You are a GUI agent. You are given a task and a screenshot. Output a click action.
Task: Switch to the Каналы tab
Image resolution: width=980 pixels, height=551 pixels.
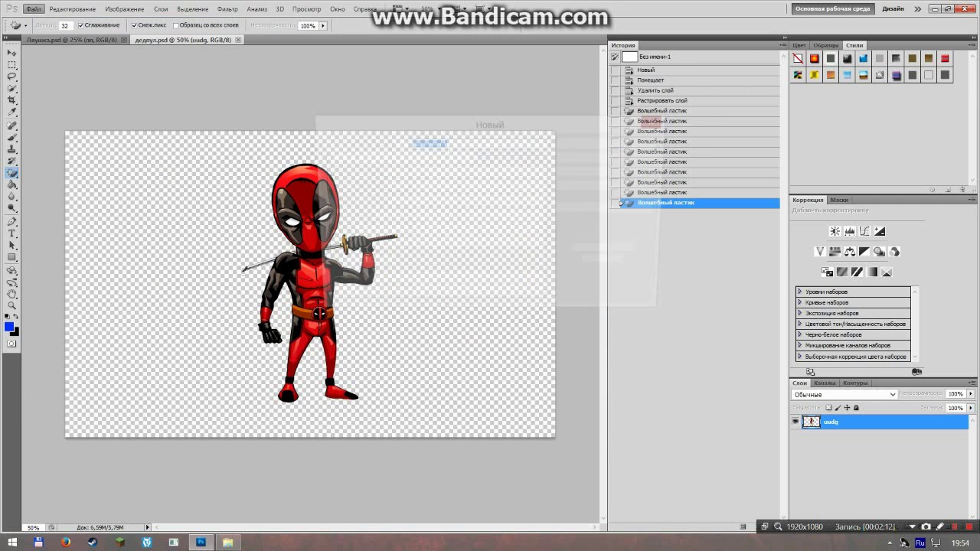825,383
